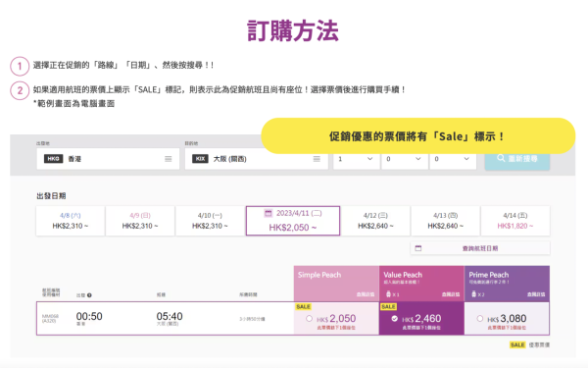Open the Hong Kong origin list icon

point(169,159)
